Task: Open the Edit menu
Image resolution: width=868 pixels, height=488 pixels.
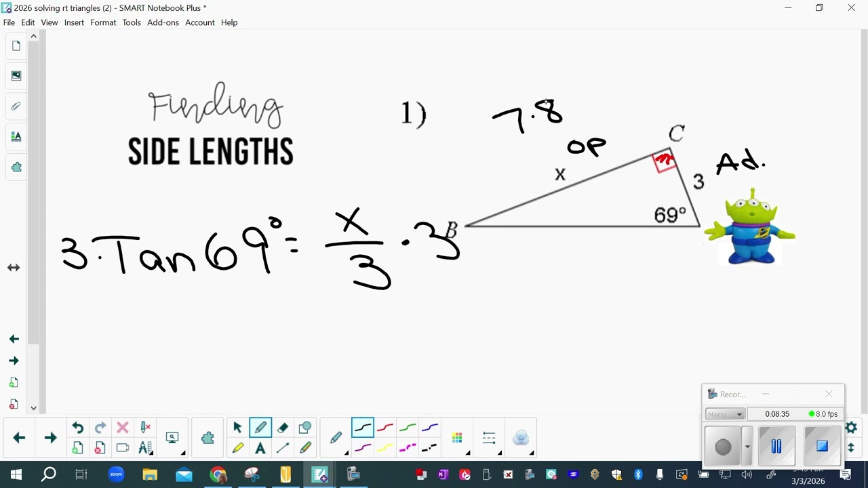Action: click(x=28, y=22)
